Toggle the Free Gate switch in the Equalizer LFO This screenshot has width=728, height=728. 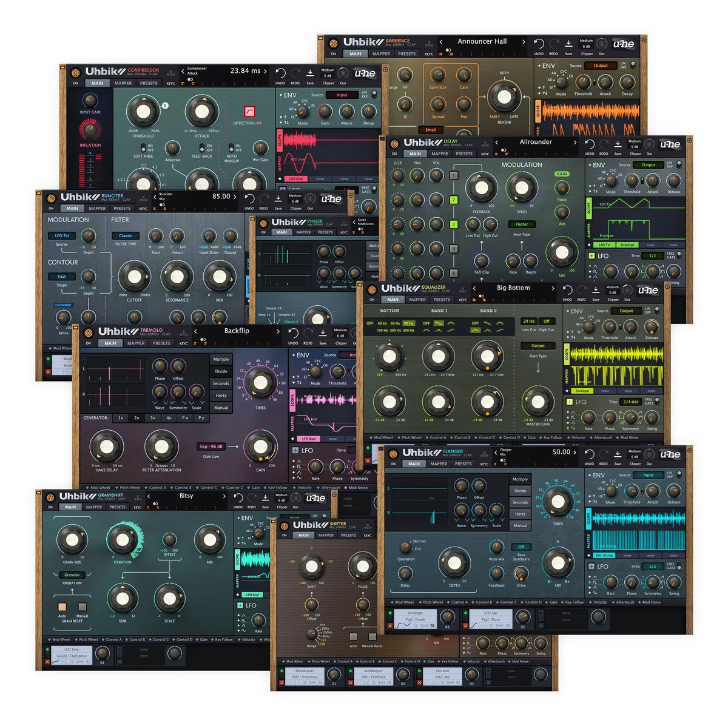657,402
